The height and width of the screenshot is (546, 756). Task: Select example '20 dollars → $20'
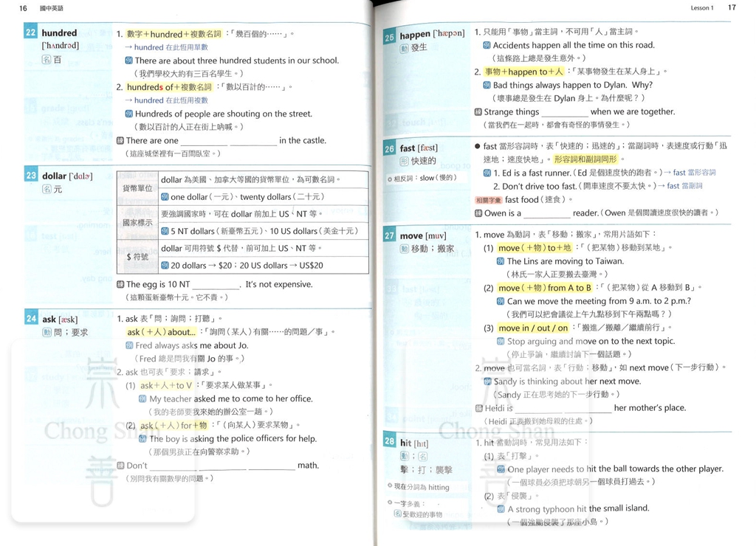click(247, 265)
